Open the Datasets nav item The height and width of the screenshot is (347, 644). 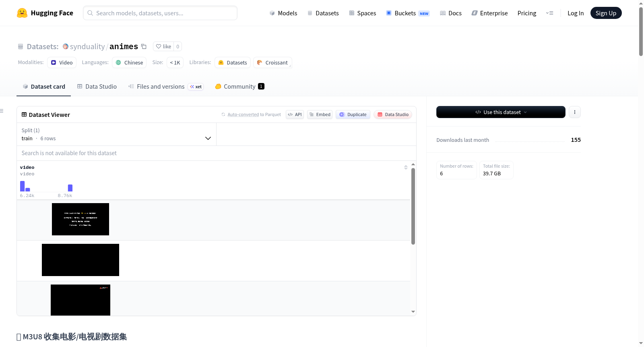tap(323, 13)
